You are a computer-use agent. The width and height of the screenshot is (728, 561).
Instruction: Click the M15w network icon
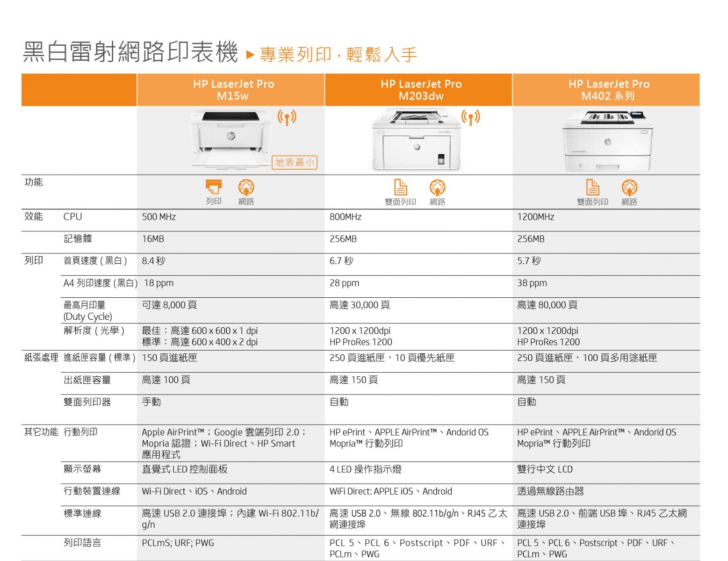coord(246,187)
